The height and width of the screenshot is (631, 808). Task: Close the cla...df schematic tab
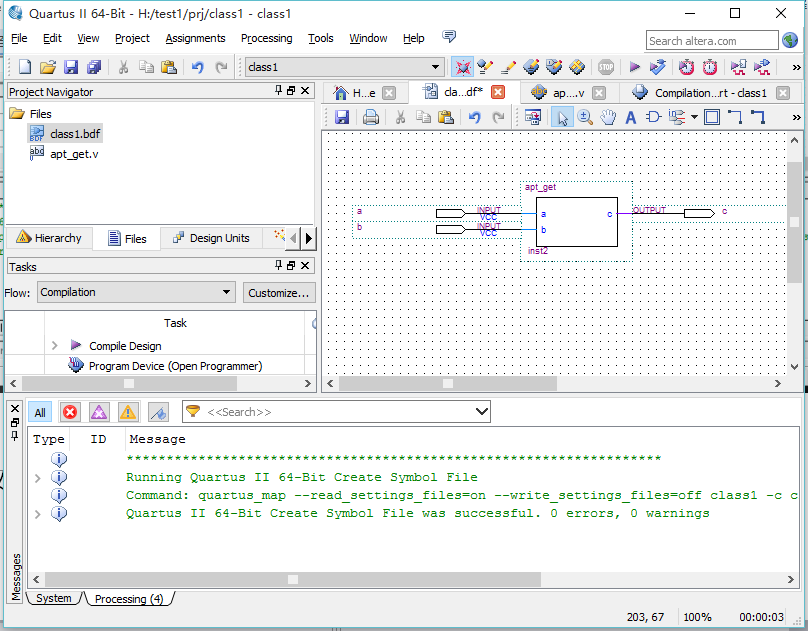tap(498, 92)
